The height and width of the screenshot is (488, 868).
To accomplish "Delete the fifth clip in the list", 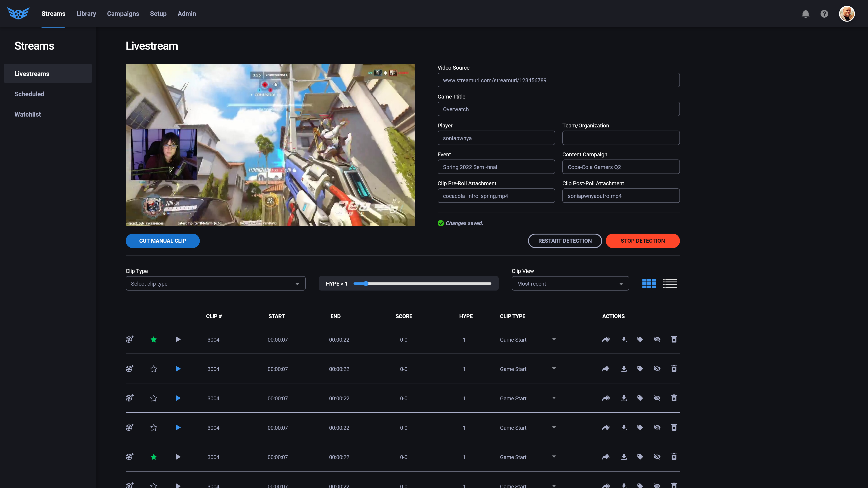I will (674, 457).
